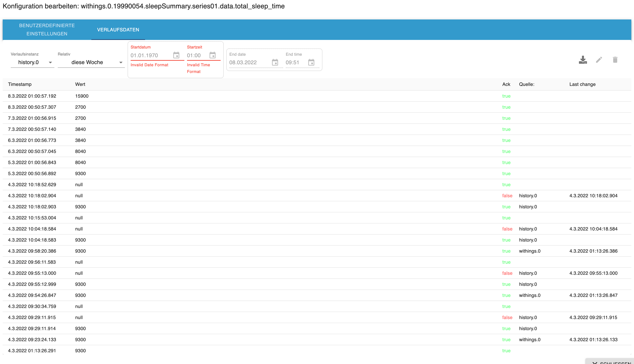This screenshot has width=634, height=364.
Task: Click Last change 4.3.2022 01:13:26.847
Action: [593, 295]
